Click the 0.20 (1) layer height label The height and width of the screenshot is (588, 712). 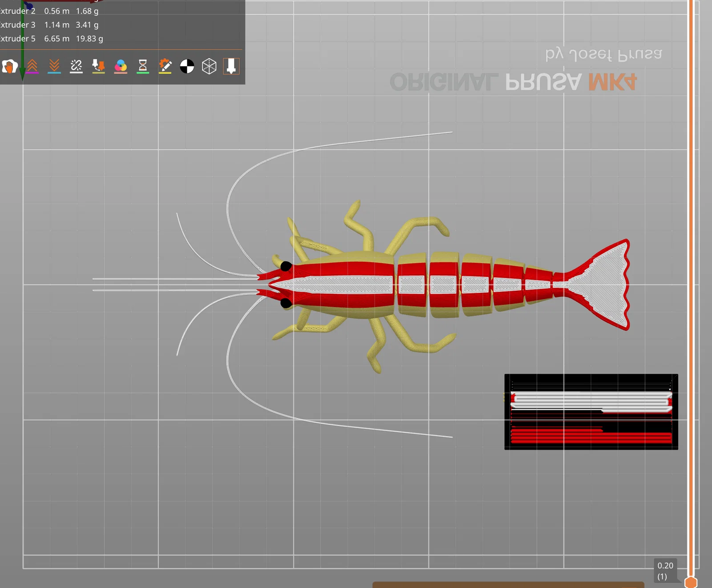[665, 571]
